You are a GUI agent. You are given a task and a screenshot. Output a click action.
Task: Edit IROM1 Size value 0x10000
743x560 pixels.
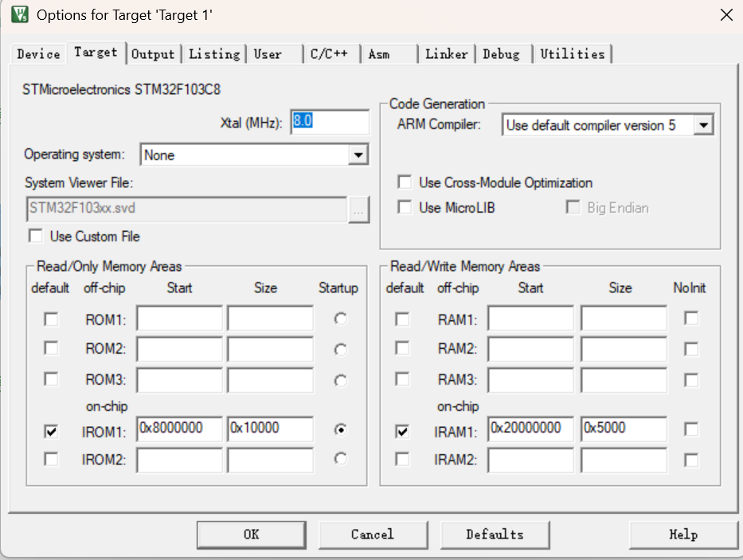(x=270, y=429)
